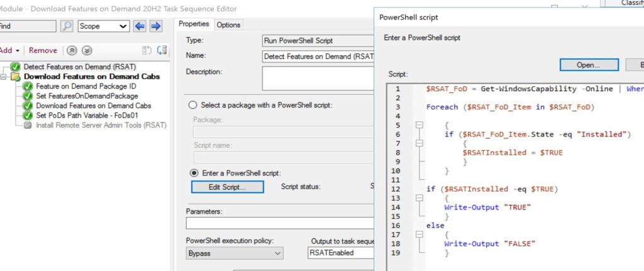Click the double-chevron collapse all icon
The height and width of the screenshot is (271, 644).
pyautogui.click(x=73, y=50)
